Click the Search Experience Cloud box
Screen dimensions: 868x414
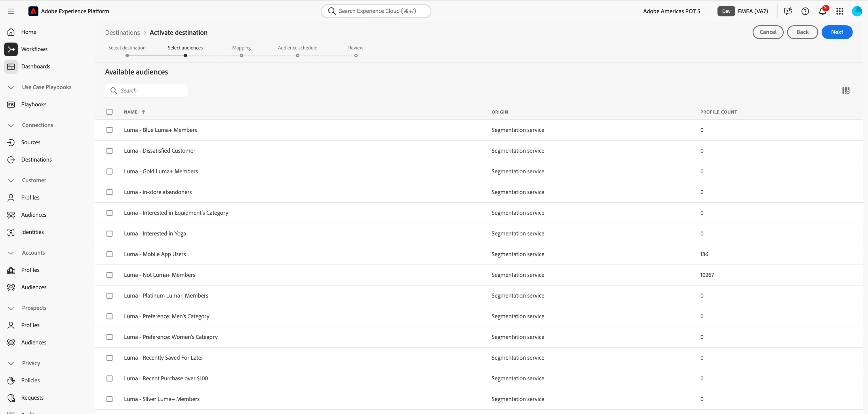pos(376,11)
